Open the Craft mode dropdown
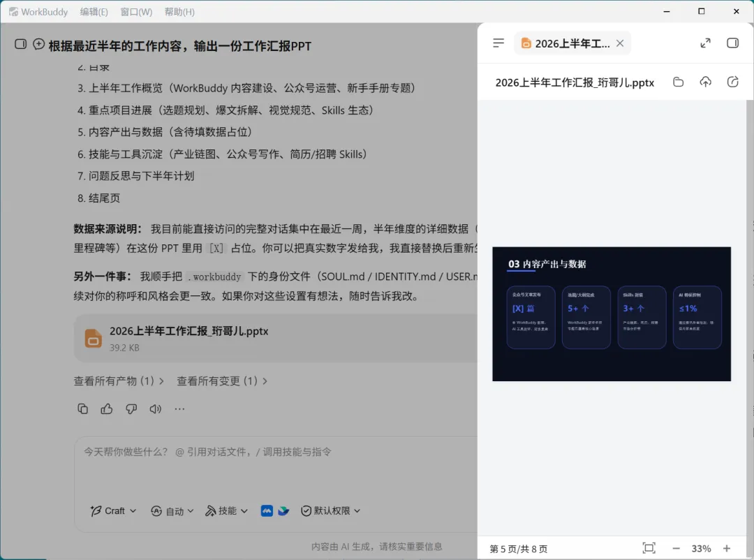Screen dimensions: 754x560 coord(113,511)
